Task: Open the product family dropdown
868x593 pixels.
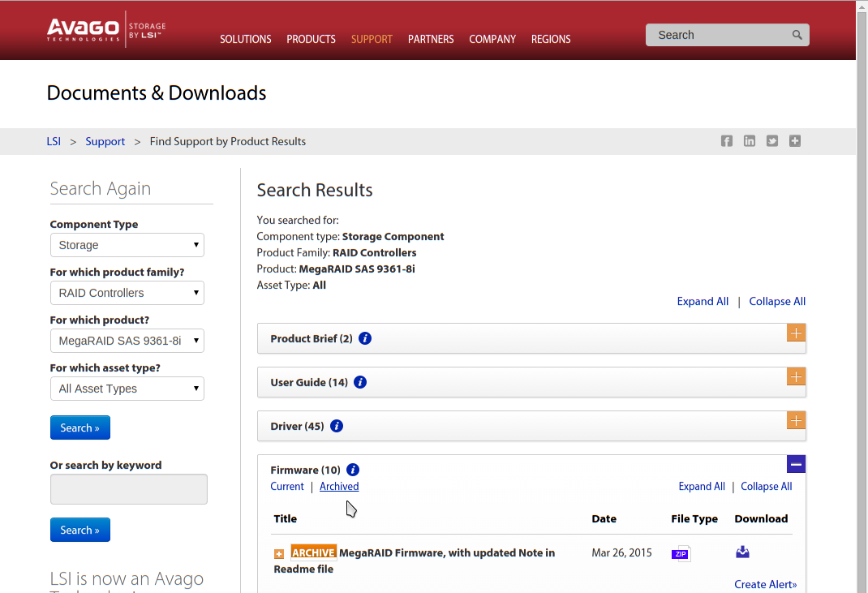Action: [x=127, y=293]
